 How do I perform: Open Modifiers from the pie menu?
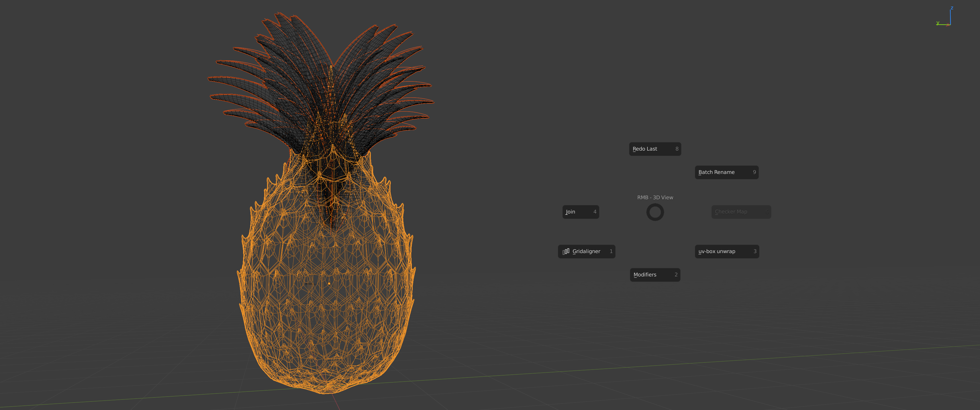(x=655, y=274)
